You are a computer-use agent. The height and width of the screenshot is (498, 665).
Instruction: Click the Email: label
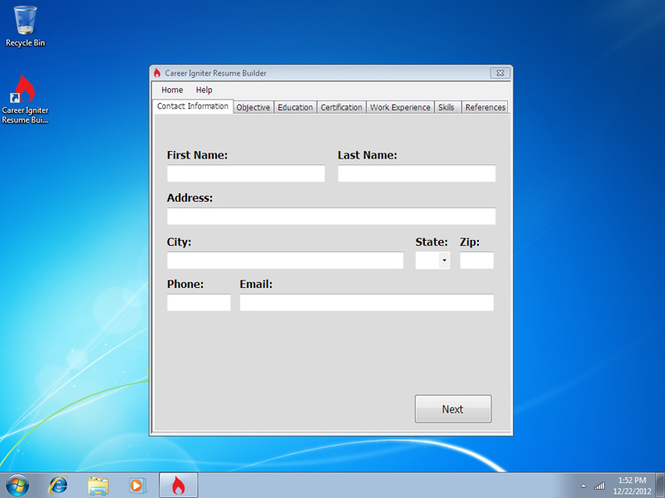(256, 284)
